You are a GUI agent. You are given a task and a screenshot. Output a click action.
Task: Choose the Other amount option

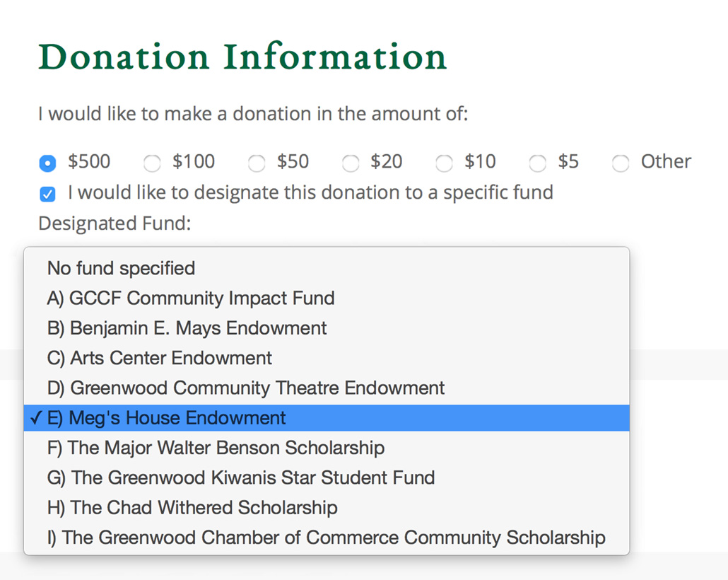tap(621, 163)
